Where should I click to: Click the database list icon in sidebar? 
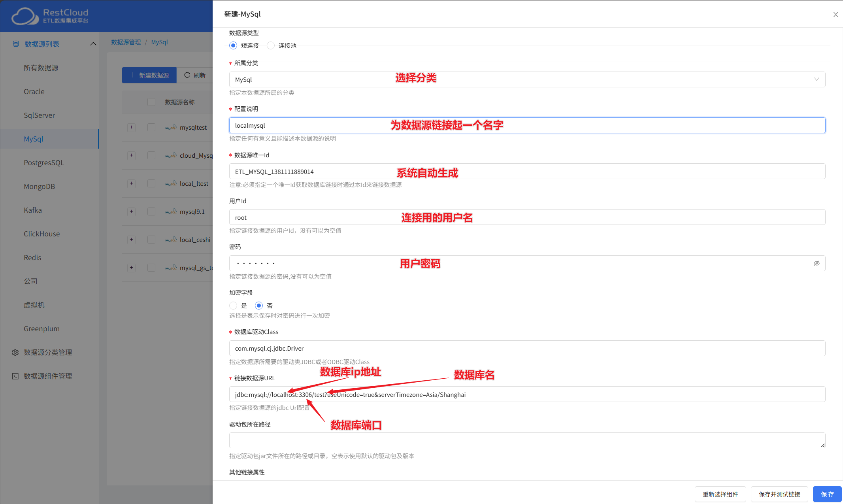click(16, 44)
